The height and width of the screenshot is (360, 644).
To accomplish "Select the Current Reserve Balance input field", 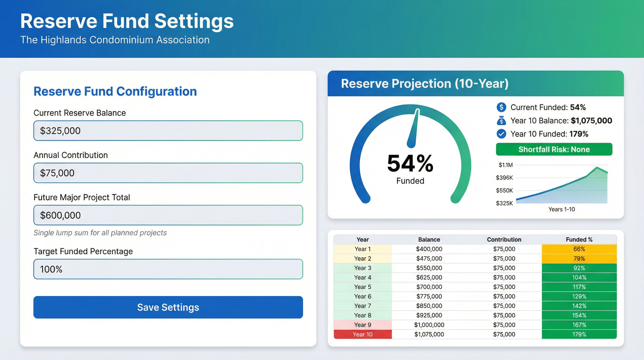I will click(168, 131).
